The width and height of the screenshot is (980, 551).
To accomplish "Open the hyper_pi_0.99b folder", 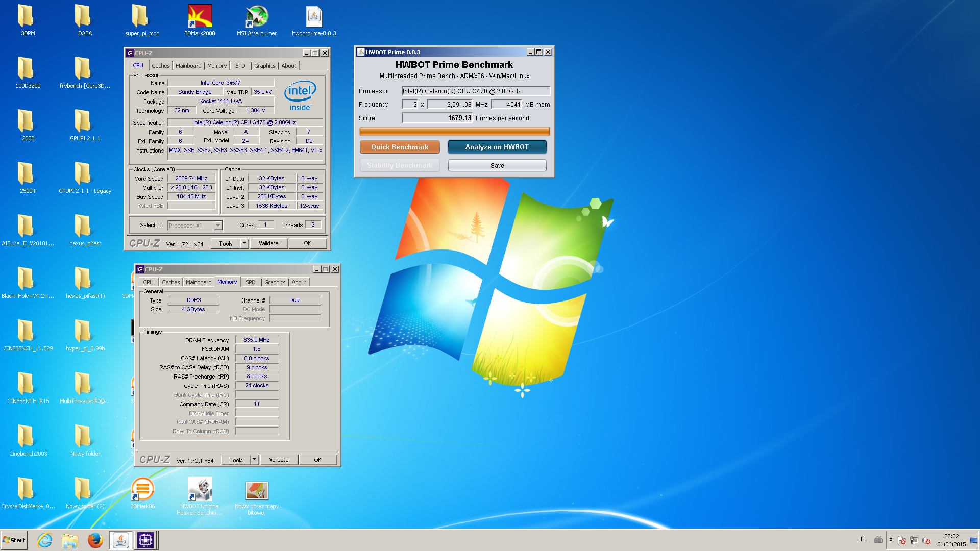I will click(x=85, y=336).
